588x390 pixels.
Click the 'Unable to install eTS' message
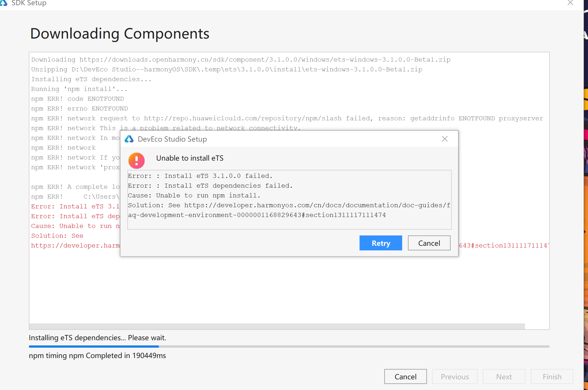(190, 158)
